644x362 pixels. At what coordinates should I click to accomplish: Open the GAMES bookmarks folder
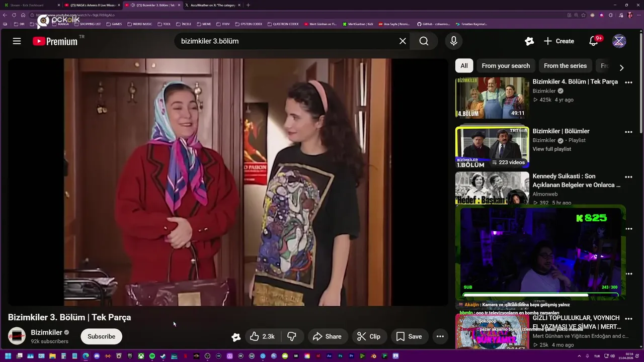(114, 24)
